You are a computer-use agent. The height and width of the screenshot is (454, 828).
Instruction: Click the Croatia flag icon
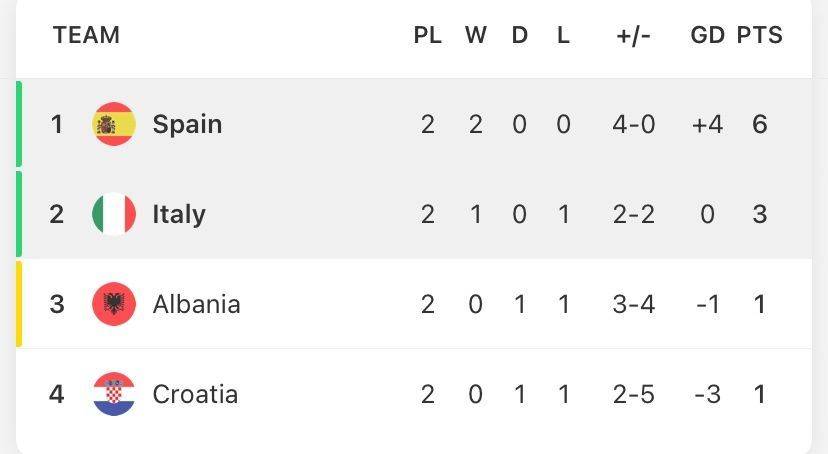point(114,394)
